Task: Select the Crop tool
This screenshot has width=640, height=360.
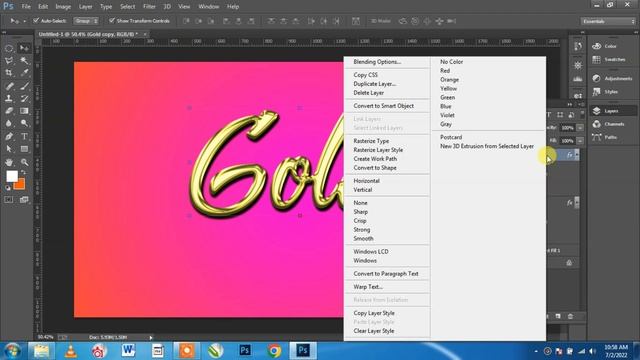Action: [9, 73]
